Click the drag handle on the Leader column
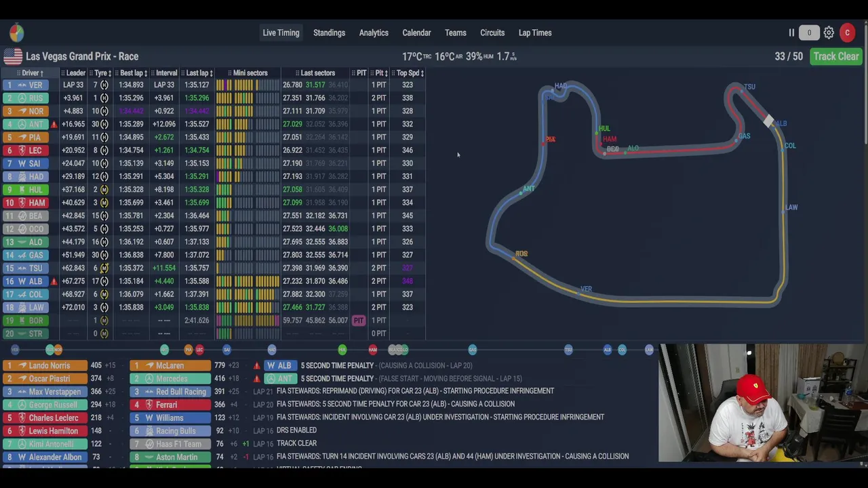 (x=63, y=73)
